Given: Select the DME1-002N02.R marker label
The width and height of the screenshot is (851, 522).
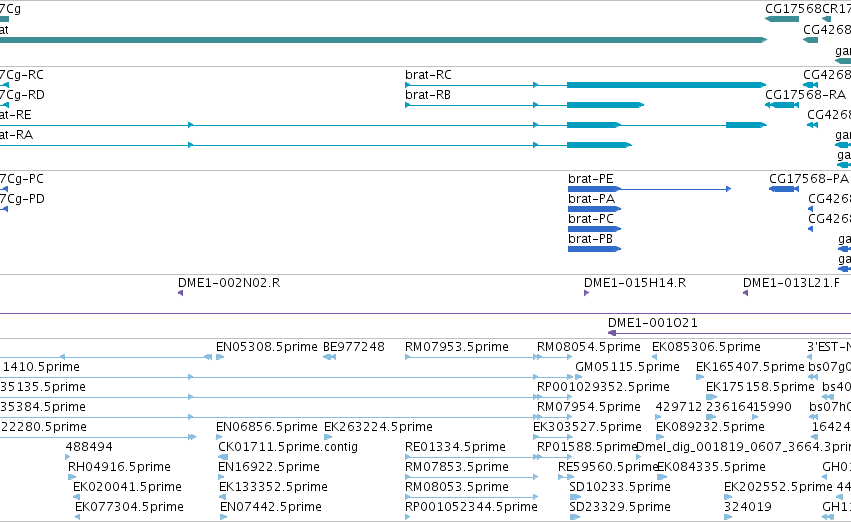Looking at the screenshot, I should click(229, 283).
